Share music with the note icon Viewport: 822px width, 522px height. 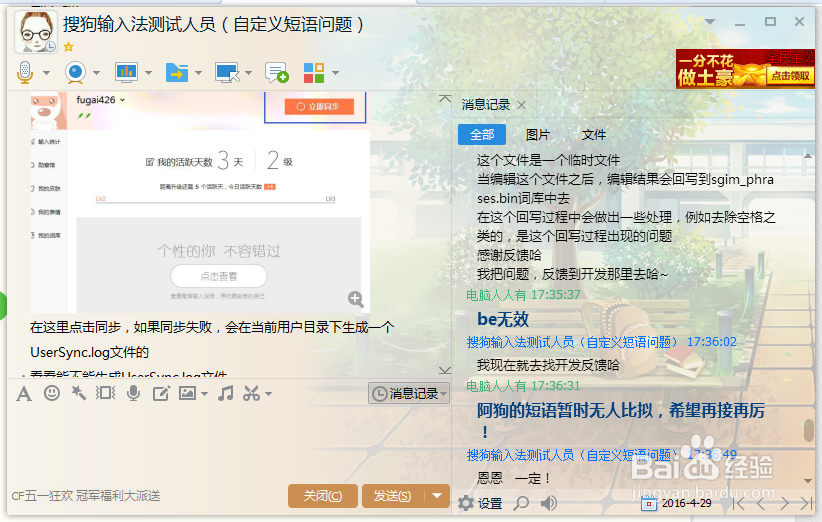point(226,393)
